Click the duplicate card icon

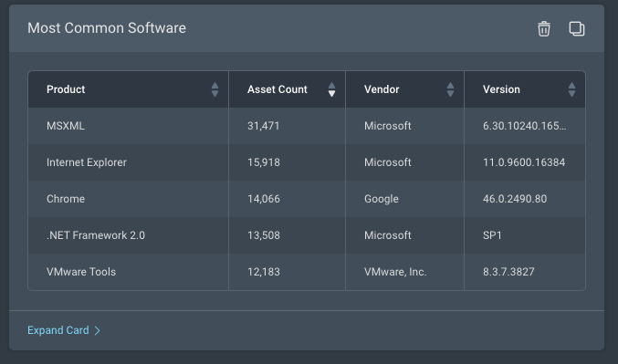tap(577, 29)
